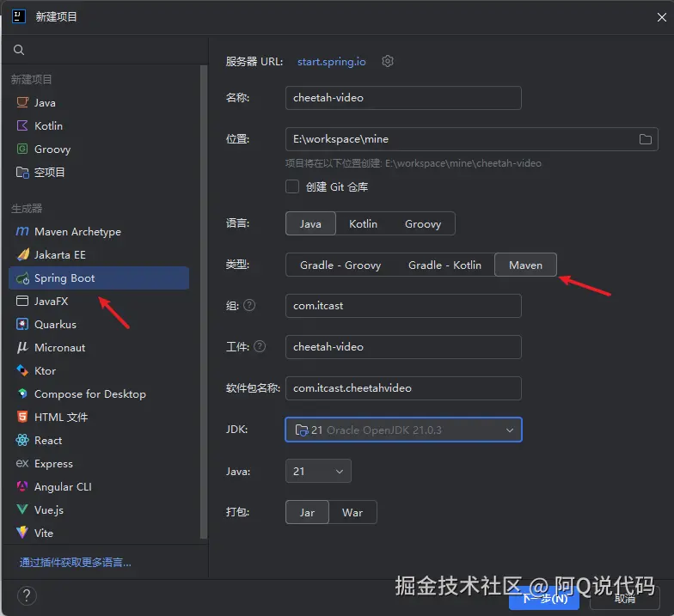Select Java as the language
Viewport: 674px width, 616px height.
coord(310,223)
